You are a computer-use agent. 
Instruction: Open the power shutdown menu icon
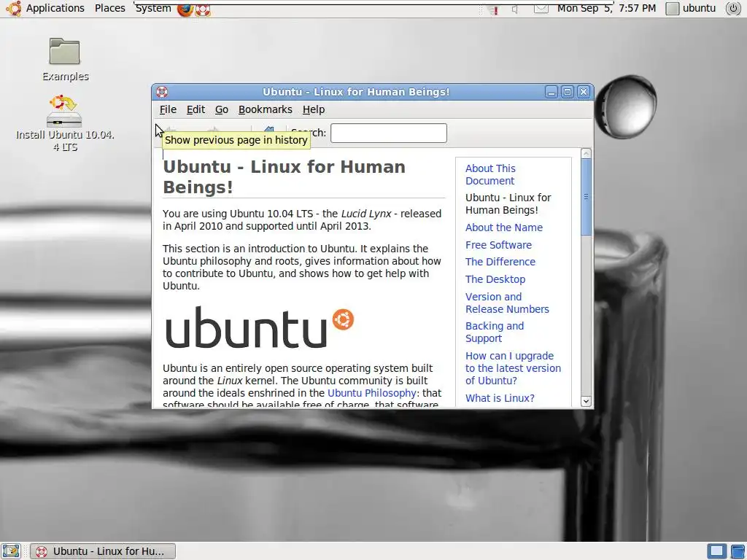732,8
